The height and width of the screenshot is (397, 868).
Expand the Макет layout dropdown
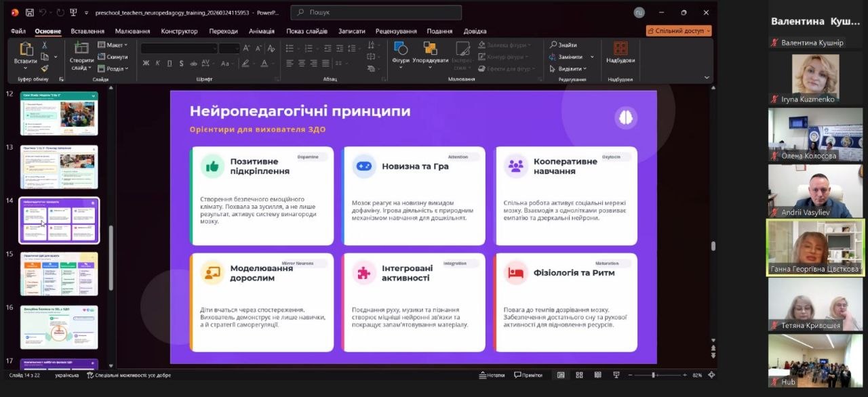click(112, 45)
